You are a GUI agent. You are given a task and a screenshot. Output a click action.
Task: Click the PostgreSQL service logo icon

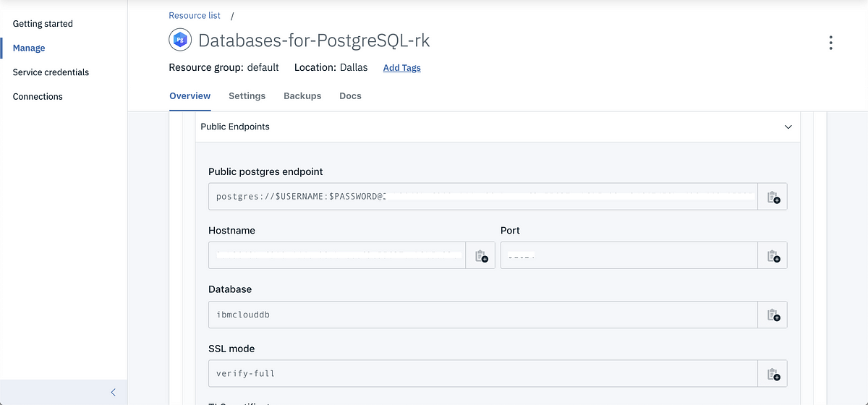180,40
